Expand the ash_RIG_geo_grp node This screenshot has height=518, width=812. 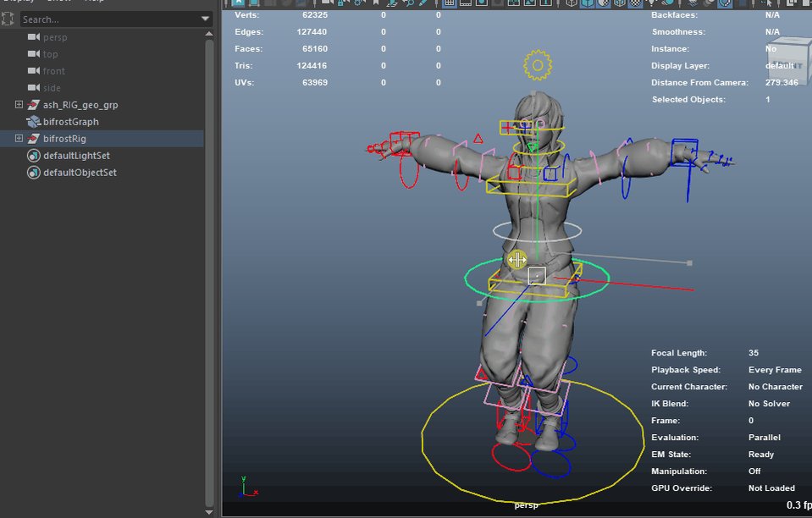coord(19,105)
